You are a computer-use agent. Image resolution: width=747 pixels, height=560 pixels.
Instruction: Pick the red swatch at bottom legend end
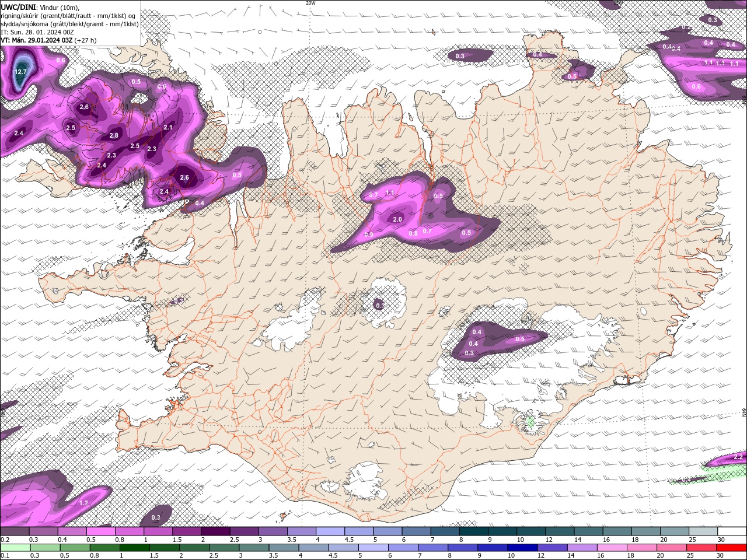(731, 548)
